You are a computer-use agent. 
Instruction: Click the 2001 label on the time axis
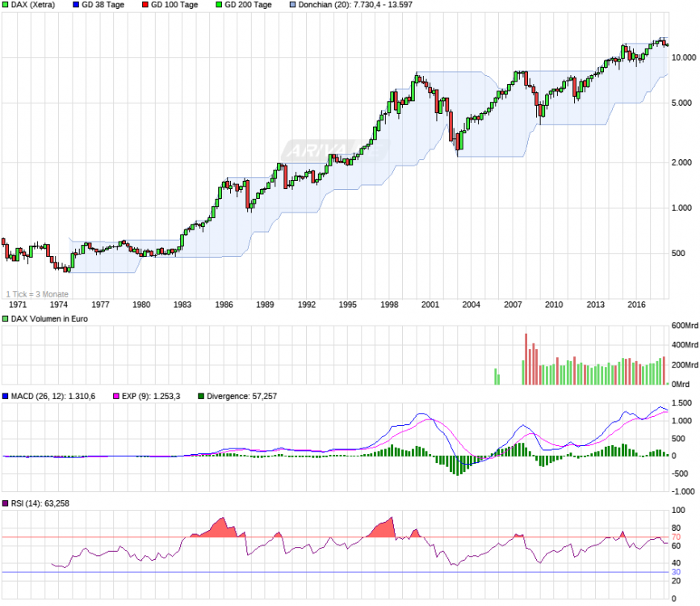(430, 305)
